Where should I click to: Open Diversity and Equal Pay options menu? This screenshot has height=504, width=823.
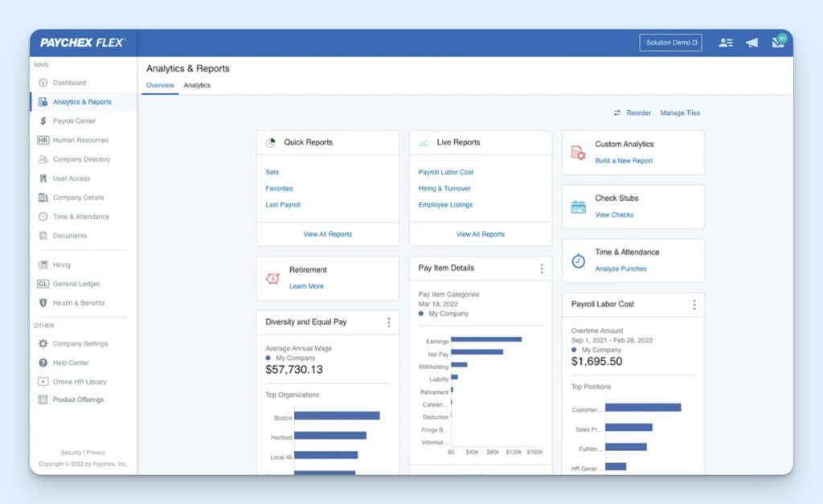click(389, 322)
